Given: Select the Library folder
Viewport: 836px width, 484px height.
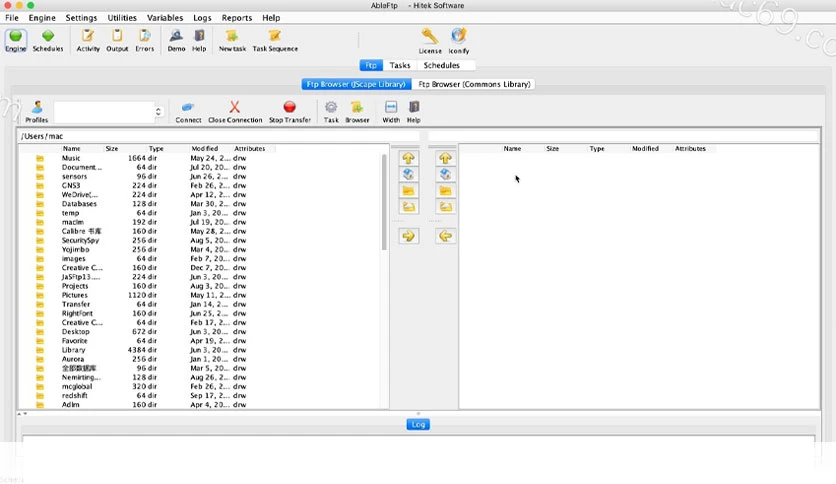Looking at the screenshot, I should click(73, 350).
